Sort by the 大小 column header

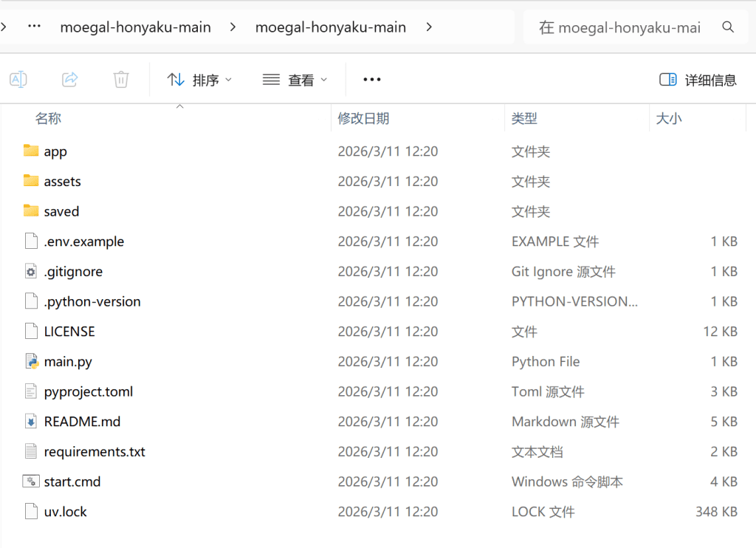coord(669,118)
